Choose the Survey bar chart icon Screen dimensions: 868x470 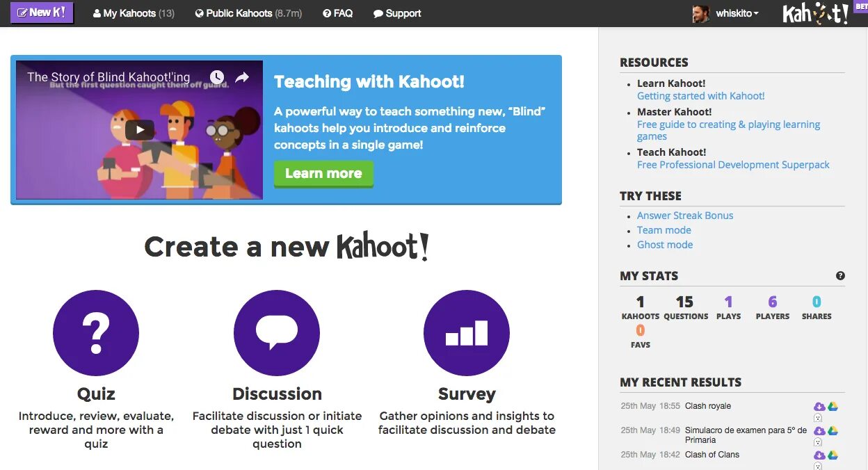coord(467,333)
